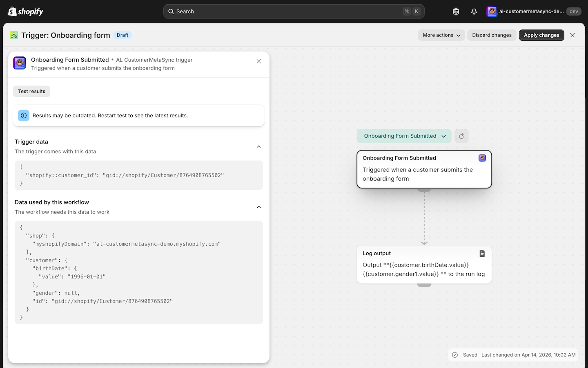The image size is (588, 368).
Task: Close the Onboarding Form Submitted side panel
Action: pyautogui.click(x=259, y=61)
